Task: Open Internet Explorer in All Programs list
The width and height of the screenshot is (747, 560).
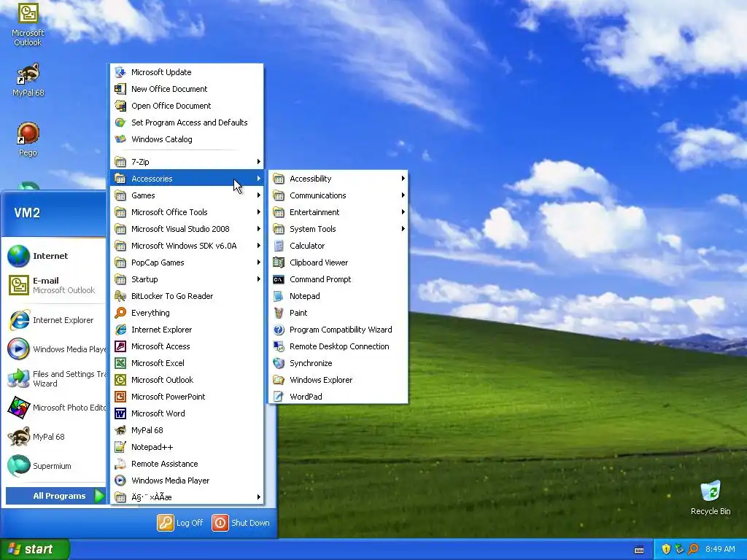Action: coord(187,330)
